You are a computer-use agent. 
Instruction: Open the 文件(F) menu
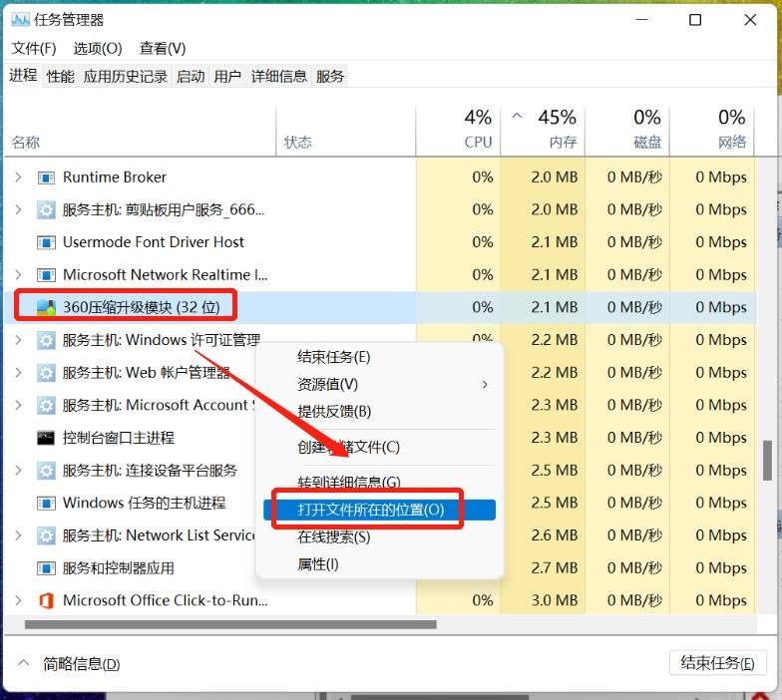point(34,48)
